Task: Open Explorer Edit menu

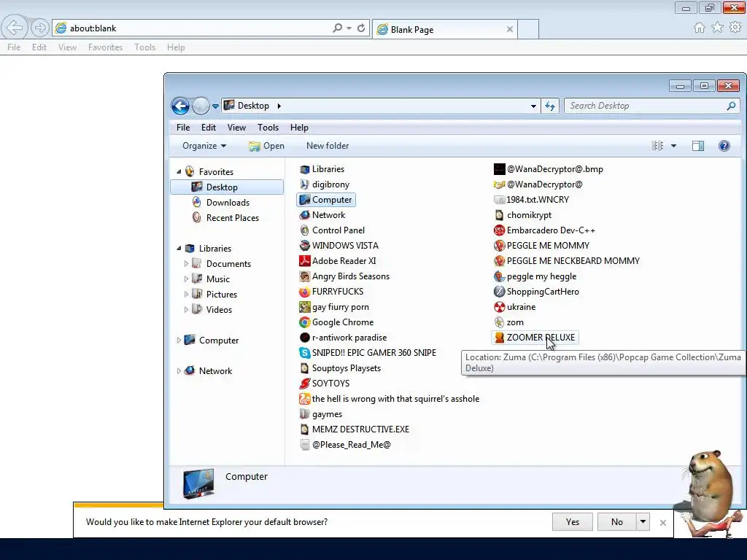Action: point(208,128)
